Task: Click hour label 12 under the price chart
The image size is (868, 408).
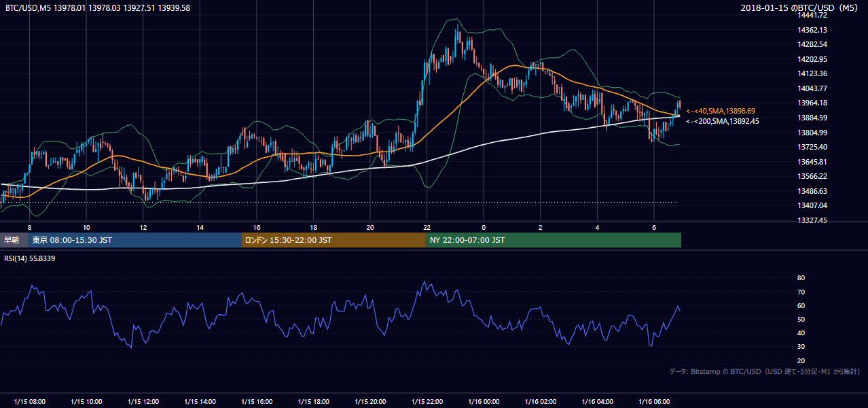Action: (x=143, y=227)
